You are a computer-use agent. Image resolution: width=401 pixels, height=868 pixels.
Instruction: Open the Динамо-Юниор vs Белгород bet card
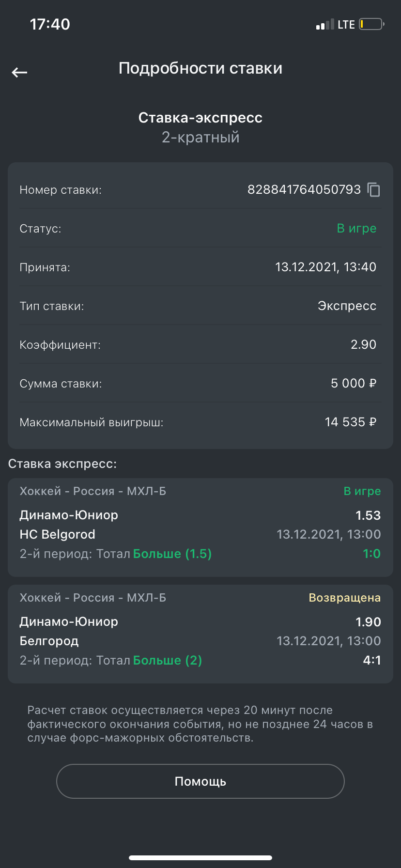click(200, 634)
